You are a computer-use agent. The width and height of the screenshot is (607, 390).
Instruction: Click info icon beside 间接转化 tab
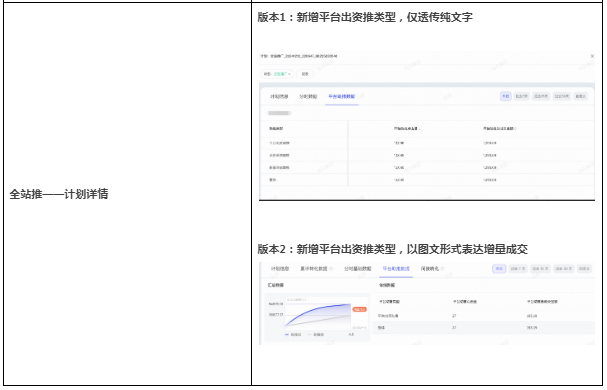[x=442, y=268]
